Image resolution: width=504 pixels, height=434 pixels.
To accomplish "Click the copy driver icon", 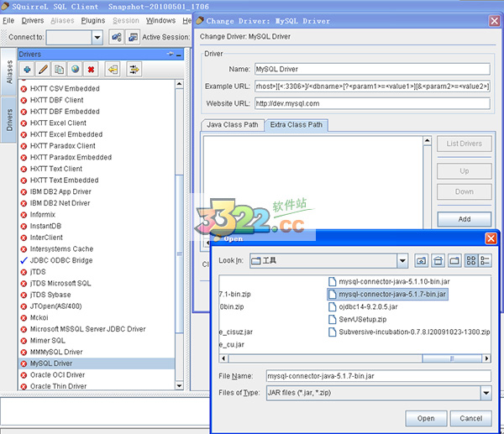I will [x=59, y=70].
